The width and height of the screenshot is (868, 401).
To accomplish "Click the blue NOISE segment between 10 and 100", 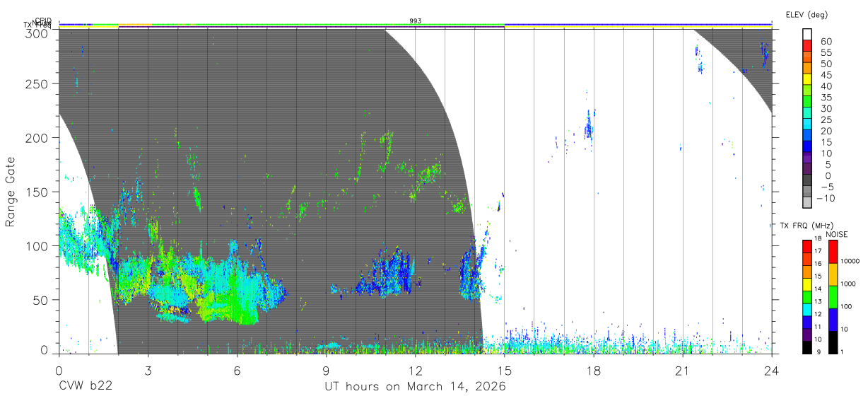I will 832,320.
